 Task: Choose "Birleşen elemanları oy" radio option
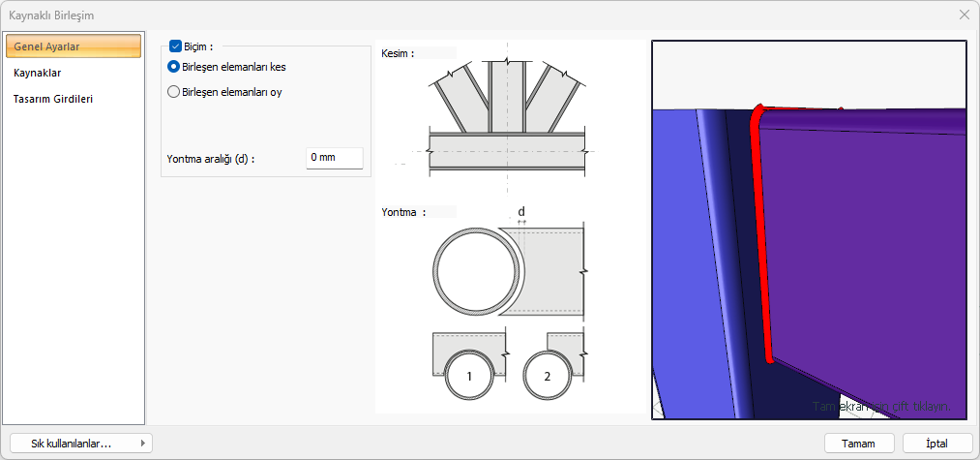[174, 92]
